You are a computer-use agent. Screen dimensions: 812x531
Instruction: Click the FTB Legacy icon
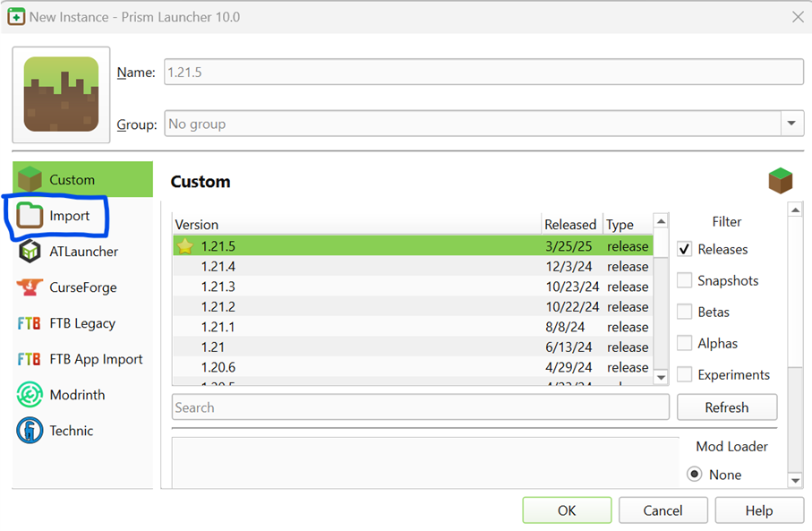[30, 323]
